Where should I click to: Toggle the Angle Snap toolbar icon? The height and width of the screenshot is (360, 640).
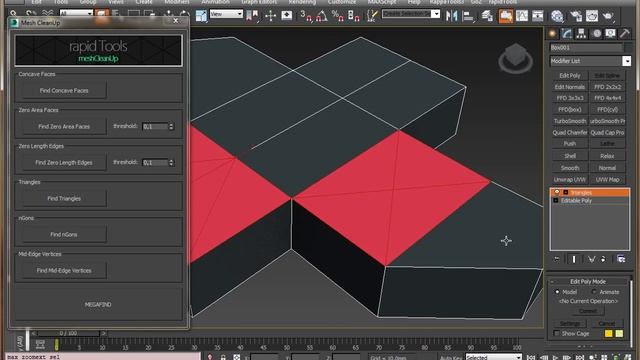(x=322, y=16)
